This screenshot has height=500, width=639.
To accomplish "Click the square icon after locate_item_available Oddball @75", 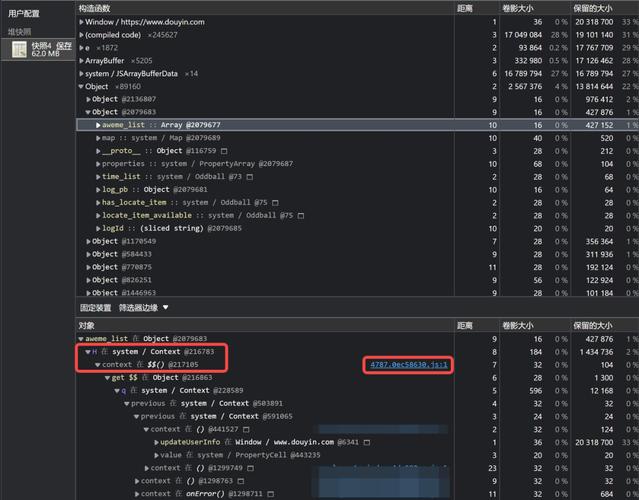I will click(300, 215).
